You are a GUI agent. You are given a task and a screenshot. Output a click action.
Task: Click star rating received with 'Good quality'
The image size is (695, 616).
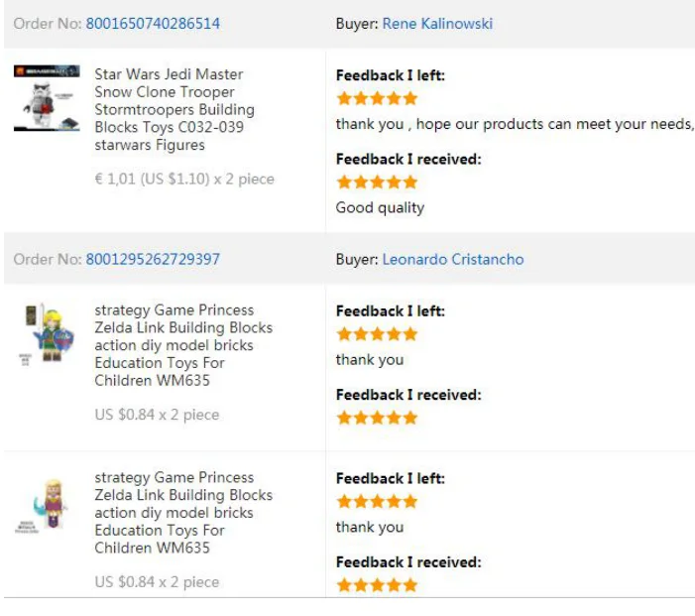[x=377, y=182]
